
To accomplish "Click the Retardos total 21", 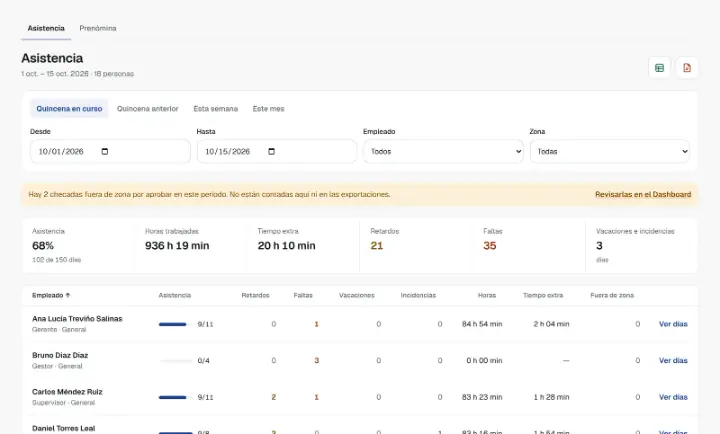I will click(x=377, y=246).
